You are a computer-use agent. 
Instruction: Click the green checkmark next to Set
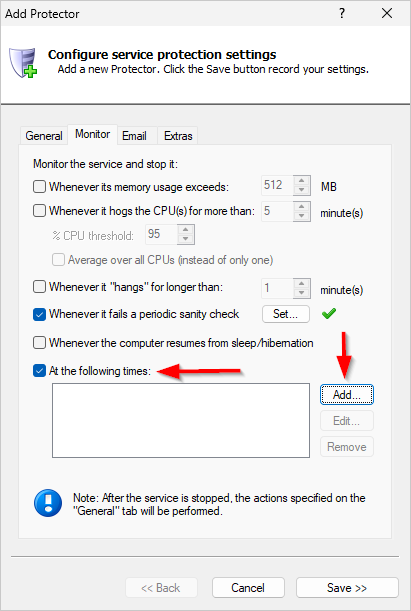[329, 314]
